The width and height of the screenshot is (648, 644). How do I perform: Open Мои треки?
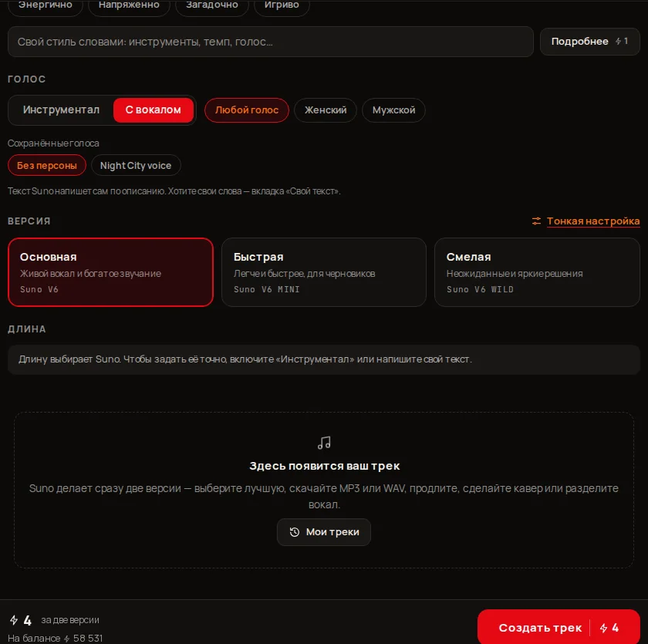pyautogui.click(x=324, y=532)
